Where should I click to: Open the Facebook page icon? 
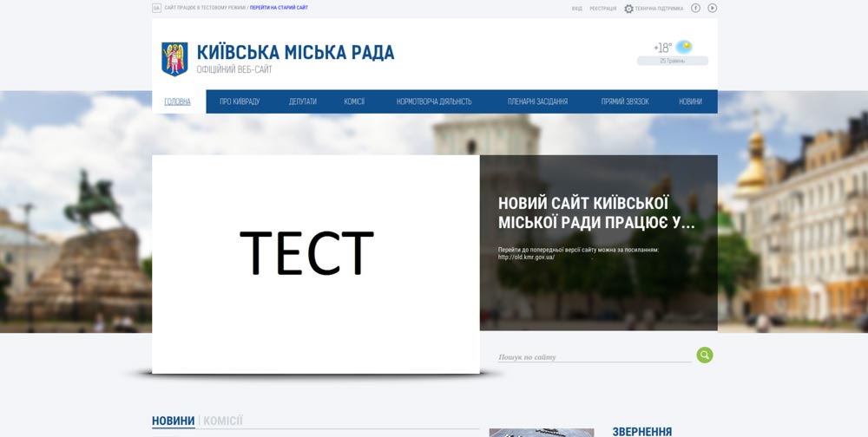tap(695, 8)
